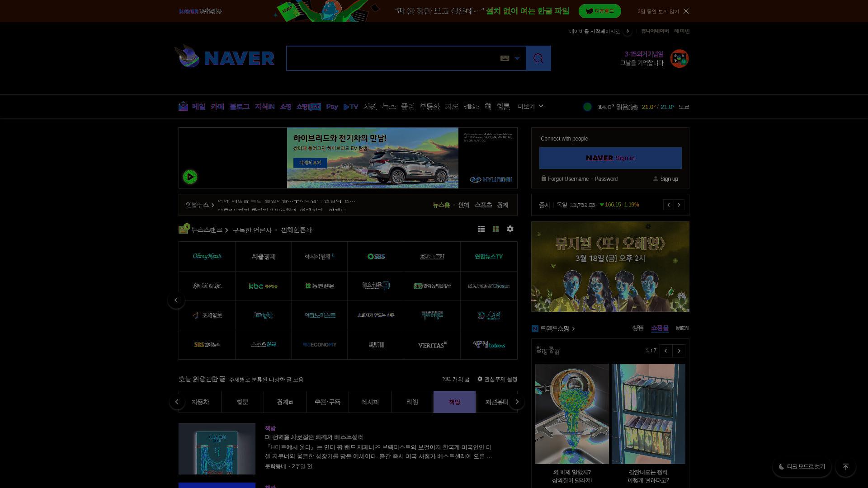This screenshot has height=488, width=868.
Task: Expand the 더보기 more services dropdown
Action: point(530,107)
